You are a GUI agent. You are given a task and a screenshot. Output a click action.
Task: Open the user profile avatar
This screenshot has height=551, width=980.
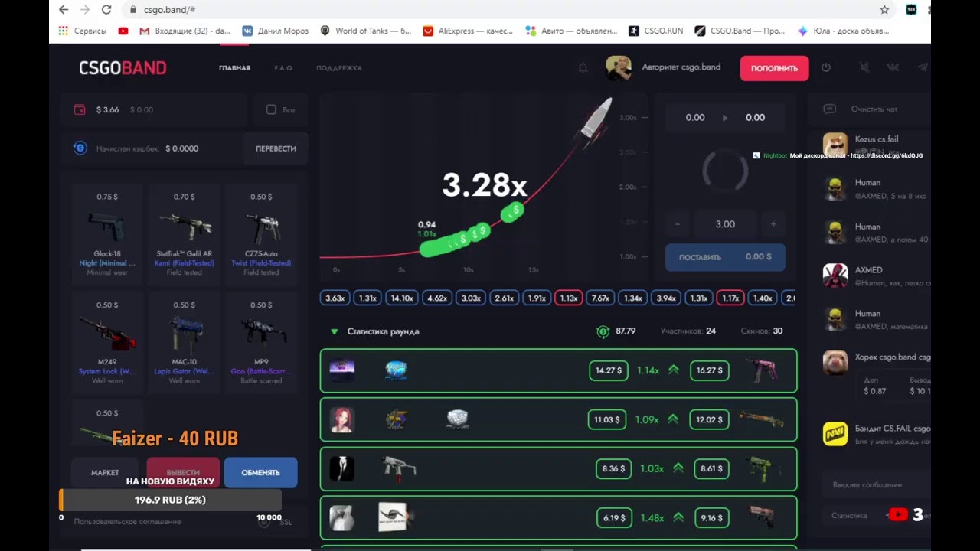pyautogui.click(x=618, y=67)
